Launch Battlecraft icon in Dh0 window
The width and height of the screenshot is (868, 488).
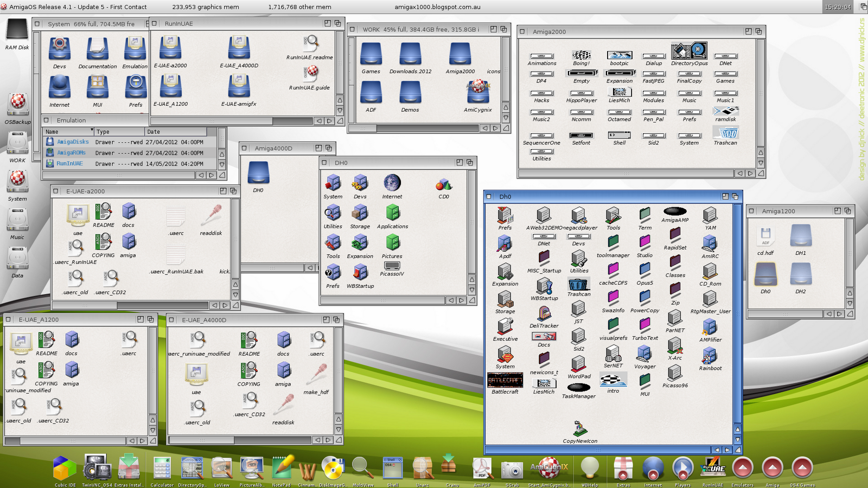coord(505,380)
